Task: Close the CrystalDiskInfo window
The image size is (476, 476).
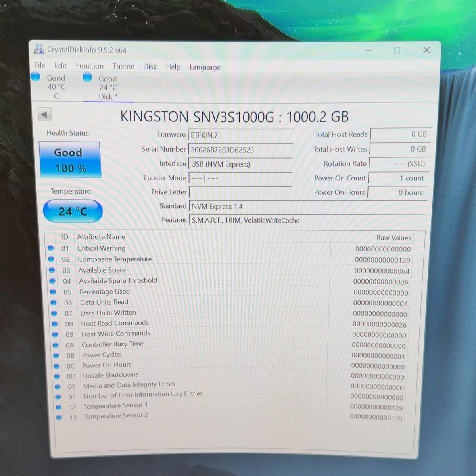Action: point(426,50)
